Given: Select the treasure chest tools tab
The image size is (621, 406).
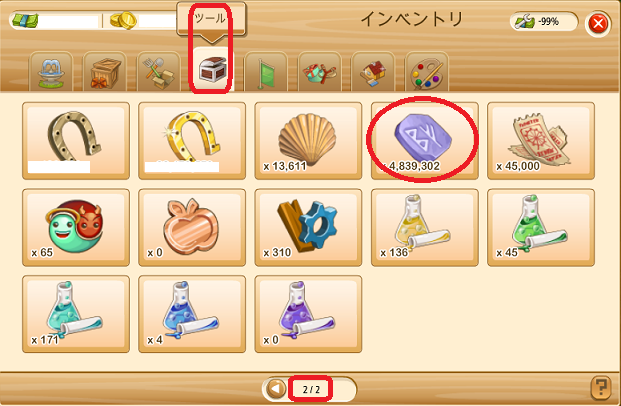Looking at the screenshot, I should [x=212, y=70].
